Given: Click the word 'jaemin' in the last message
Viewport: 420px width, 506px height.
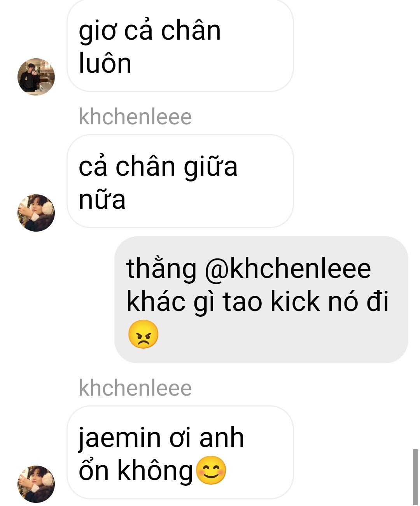Looking at the screenshot, I should [x=119, y=438].
